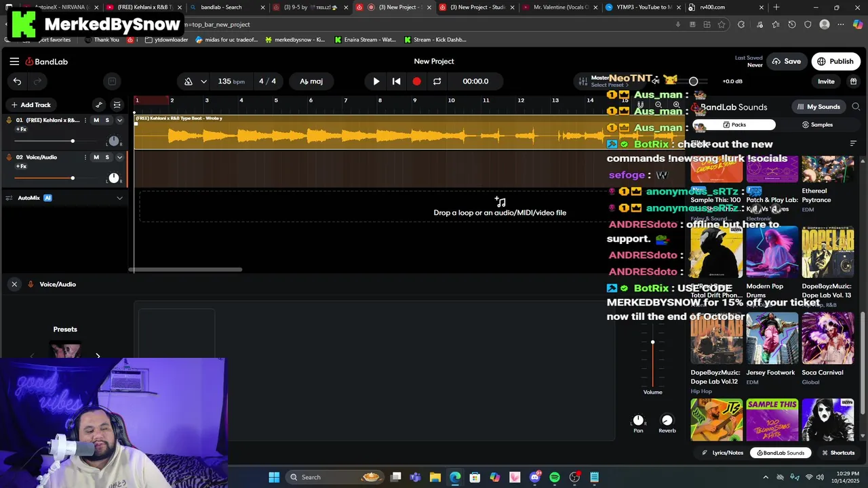Undo the last action
This screenshot has width=868, height=488.
17,81
